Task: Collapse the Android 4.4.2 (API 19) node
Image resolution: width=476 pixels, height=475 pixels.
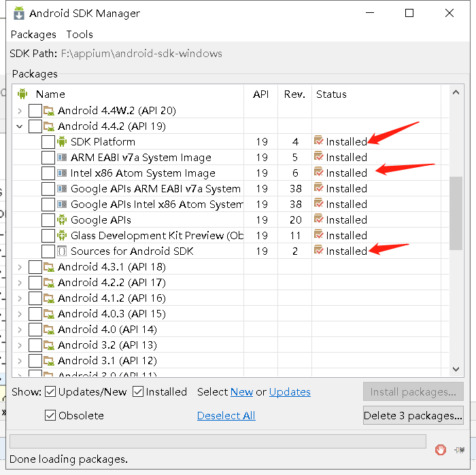Action: point(20,126)
